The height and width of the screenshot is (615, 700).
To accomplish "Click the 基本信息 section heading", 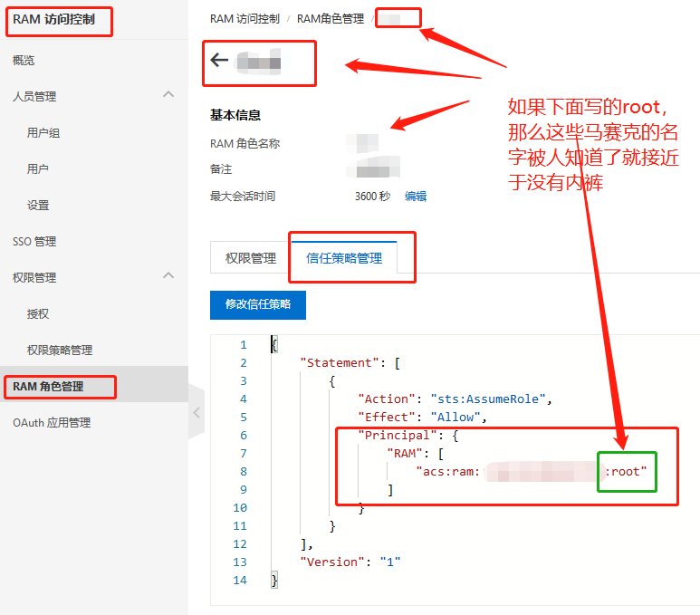I will coord(235,115).
